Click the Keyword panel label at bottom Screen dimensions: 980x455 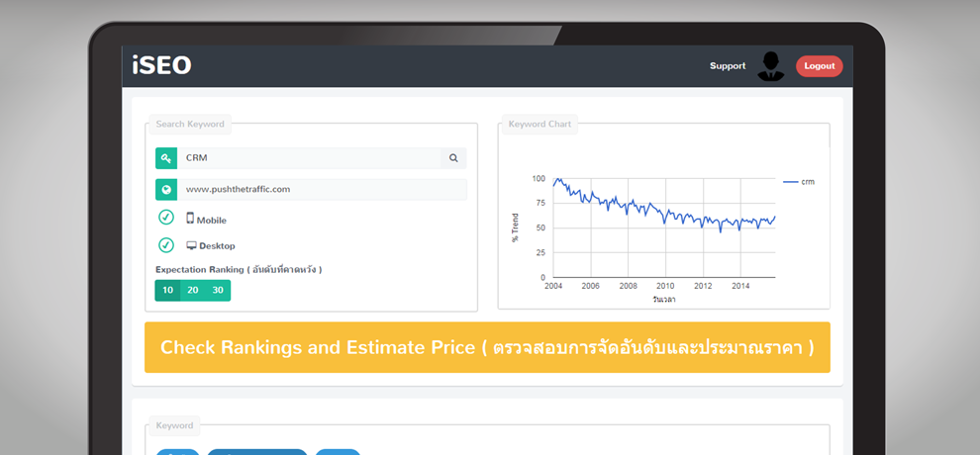click(x=174, y=425)
